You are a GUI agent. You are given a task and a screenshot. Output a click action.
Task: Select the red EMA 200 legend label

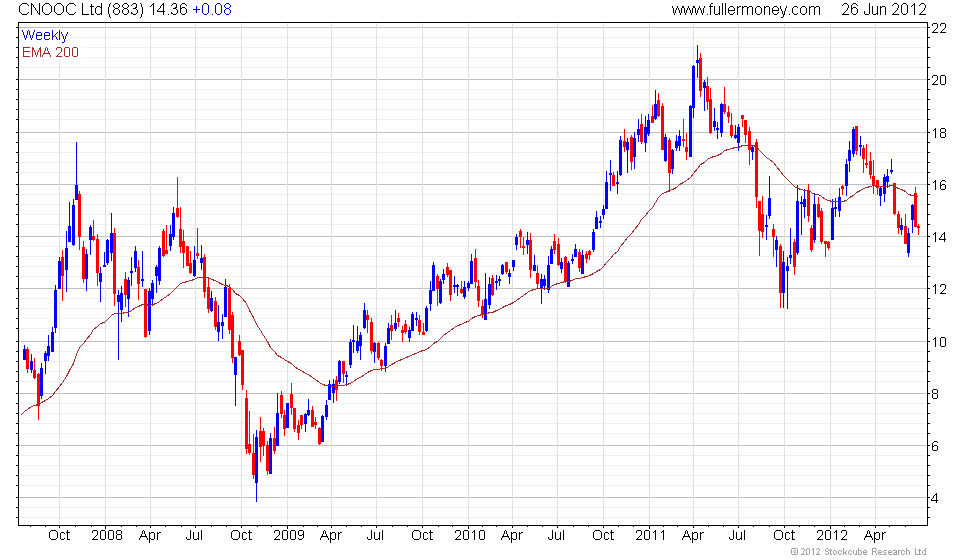click(x=50, y=52)
